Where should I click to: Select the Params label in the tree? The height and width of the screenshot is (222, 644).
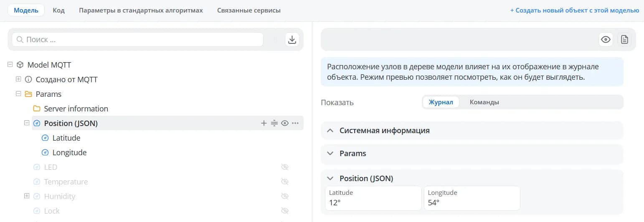point(48,94)
